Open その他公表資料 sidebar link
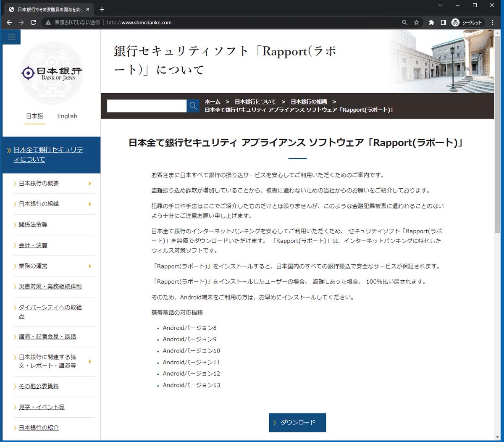 click(39, 386)
